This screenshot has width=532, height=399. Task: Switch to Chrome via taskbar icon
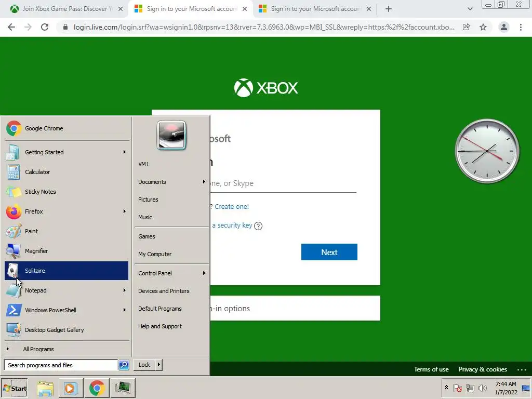pyautogui.click(x=97, y=388)
